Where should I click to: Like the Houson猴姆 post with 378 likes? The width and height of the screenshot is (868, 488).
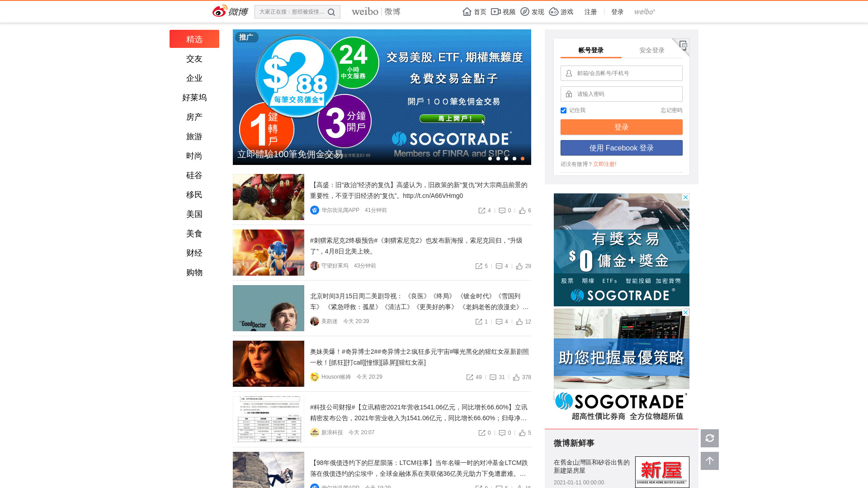(x=516, y=377)
